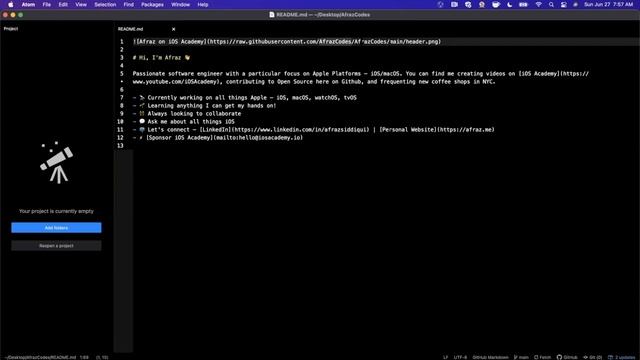Click the Reopen a project button
Screen dimensions: 640x360
coord(56,246)
